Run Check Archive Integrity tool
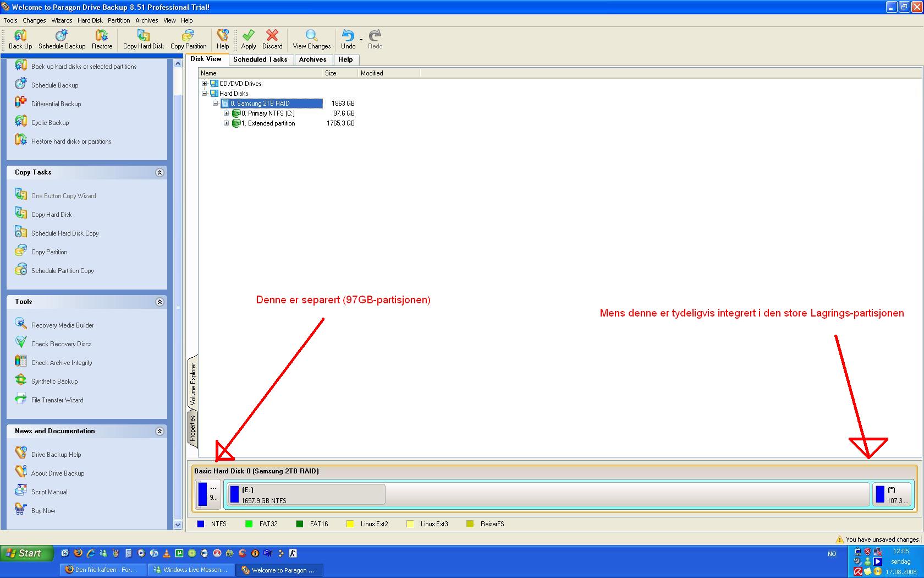924x578 pixels. [62, 362]
